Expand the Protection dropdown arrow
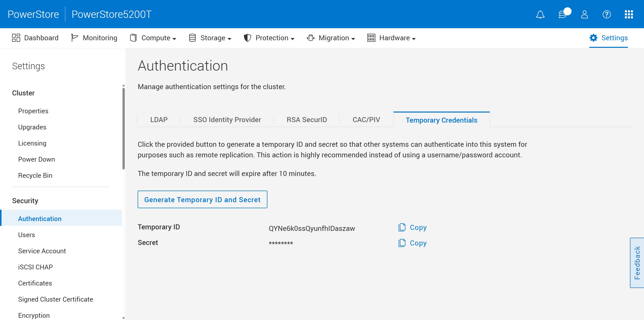Viewport: 644px width, 320px height. 293,39
